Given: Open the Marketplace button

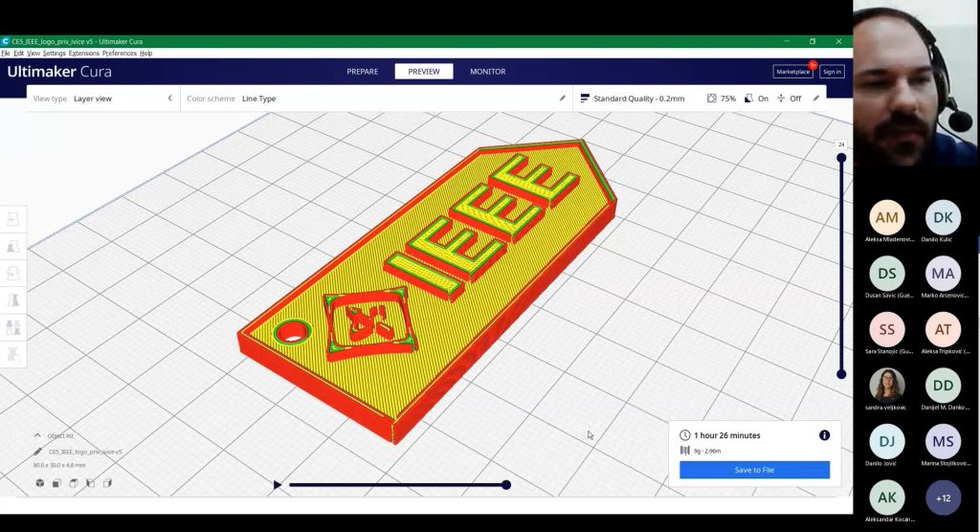Looking at the screenshot, I should click(792, 72).
